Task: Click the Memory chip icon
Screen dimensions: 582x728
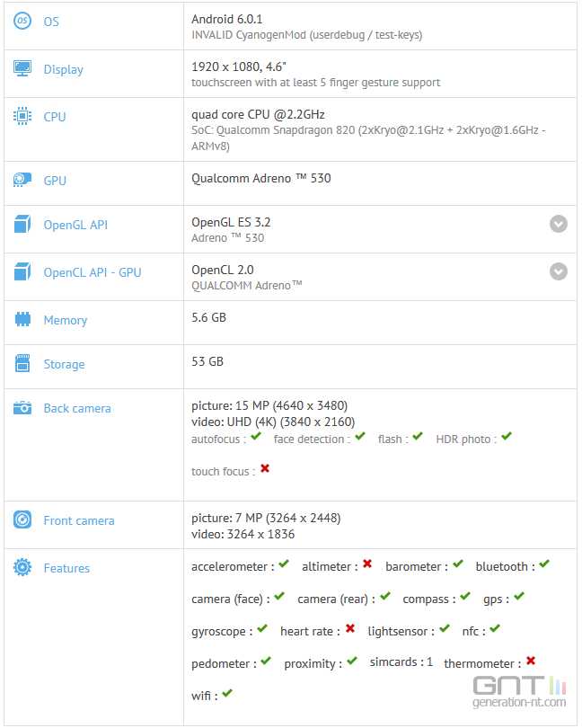Action: pyautogui.click(x=22, y=319)
